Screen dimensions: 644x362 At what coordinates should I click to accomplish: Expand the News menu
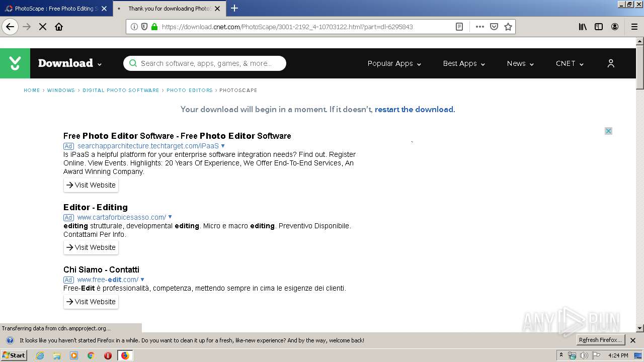pos(520,63)
